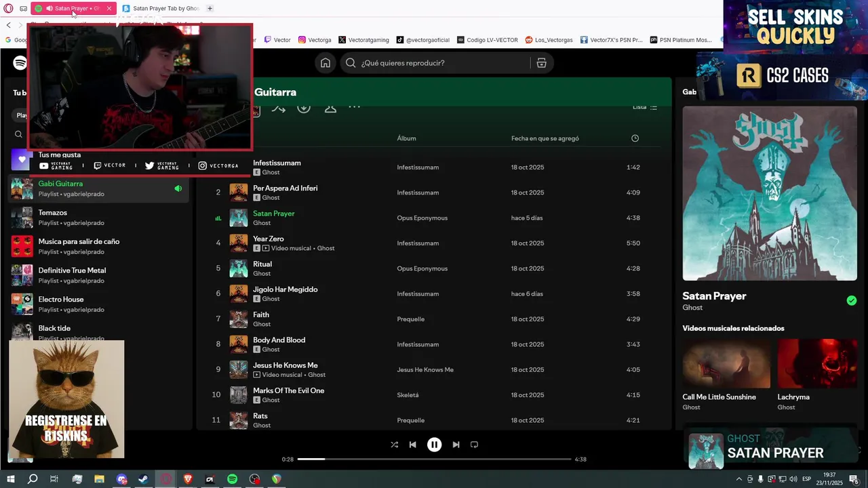Open Steam from the taskbar
This screenshot has height=488, width=868.
click(x=143, y=479)
